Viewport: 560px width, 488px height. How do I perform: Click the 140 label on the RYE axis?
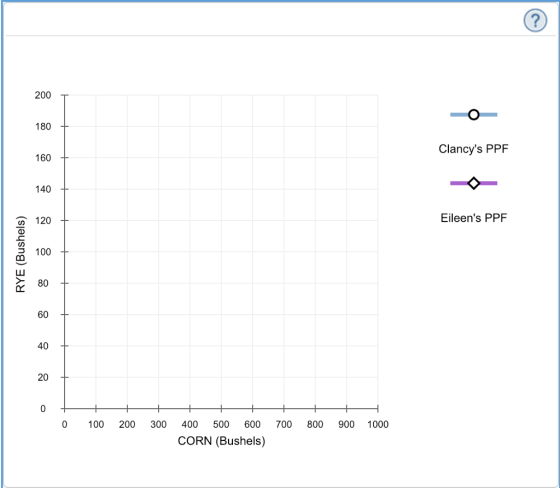[43, 189]
